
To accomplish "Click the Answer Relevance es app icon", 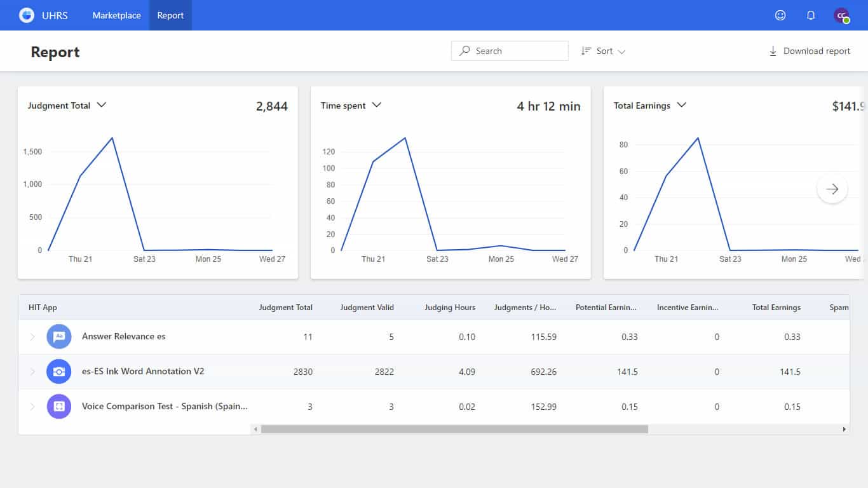I will [x=59, y=337].
